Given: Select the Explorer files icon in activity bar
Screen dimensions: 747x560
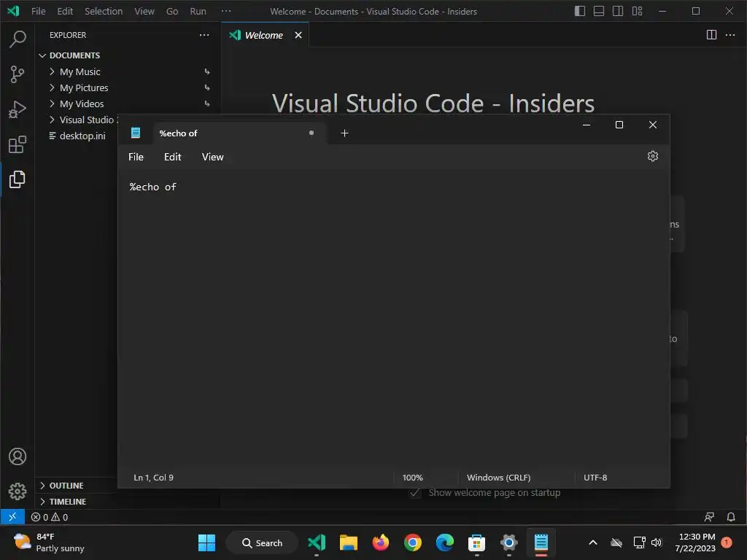Looking at the screenshot, I should click(18, 179).
